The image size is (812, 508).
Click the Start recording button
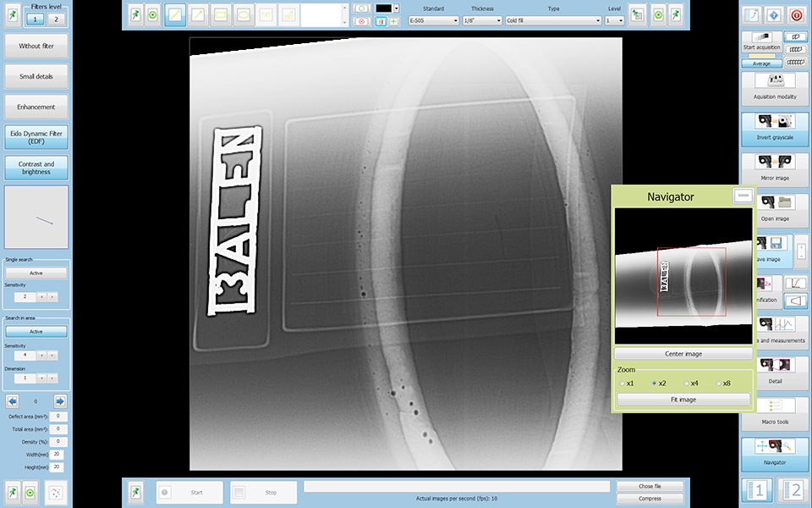(189, 492)
